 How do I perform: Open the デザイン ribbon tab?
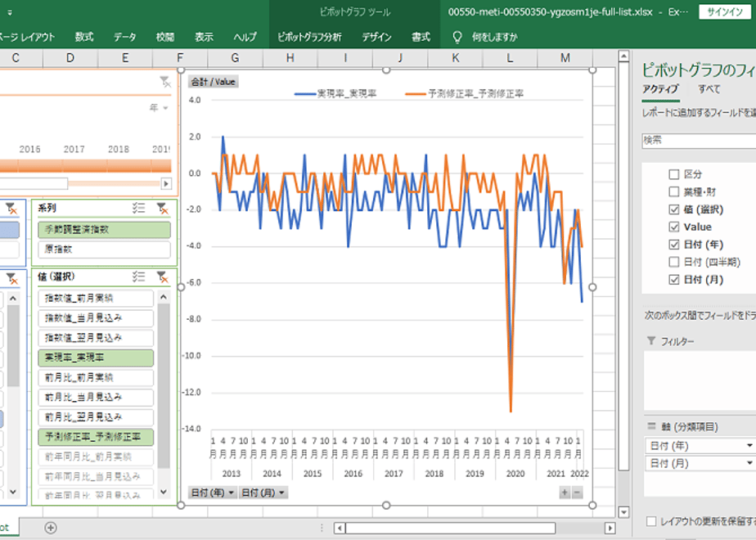pos(376,37)
